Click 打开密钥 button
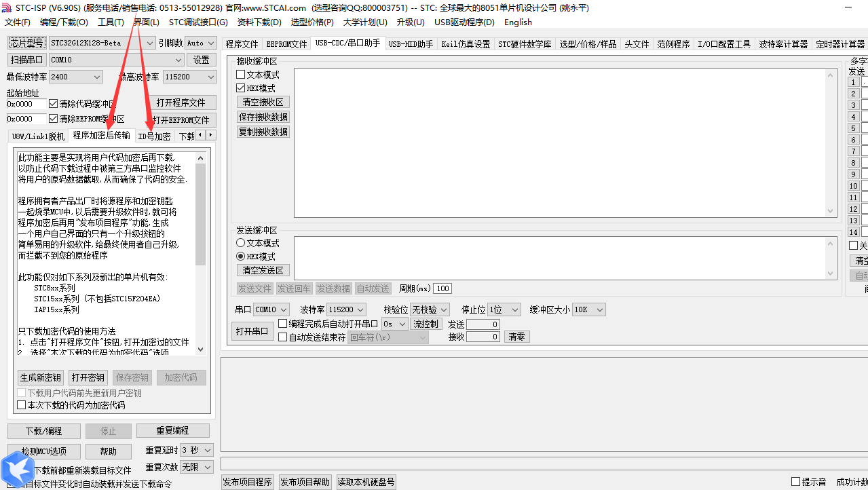This screenshot has width=868, height=490. pyautogui.click(x=88, y=377)
